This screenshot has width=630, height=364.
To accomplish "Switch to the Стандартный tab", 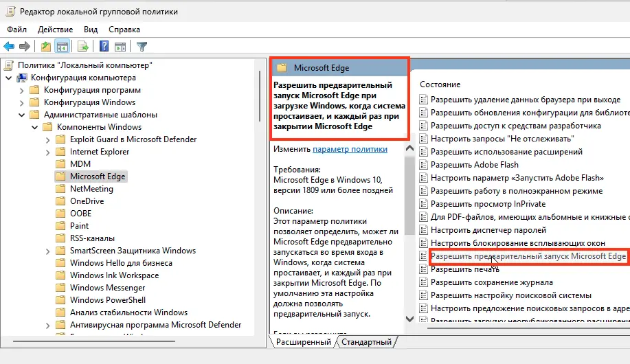I will point(366,342).
